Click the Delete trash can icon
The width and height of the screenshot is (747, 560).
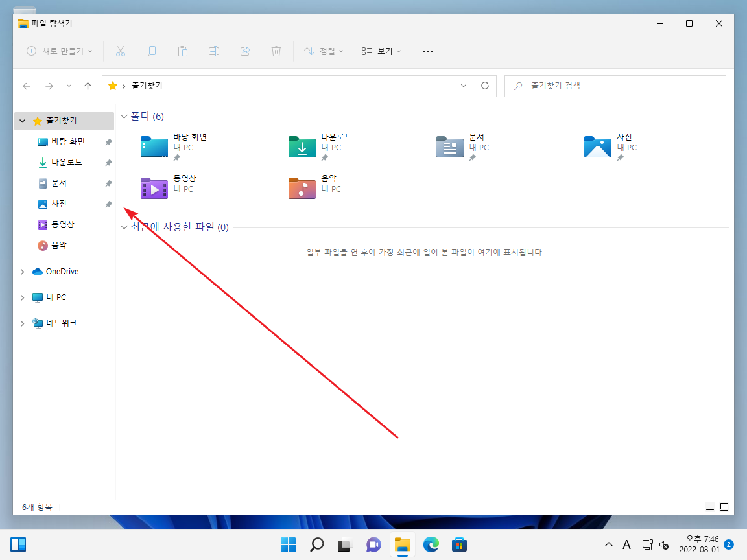(276, 51)
